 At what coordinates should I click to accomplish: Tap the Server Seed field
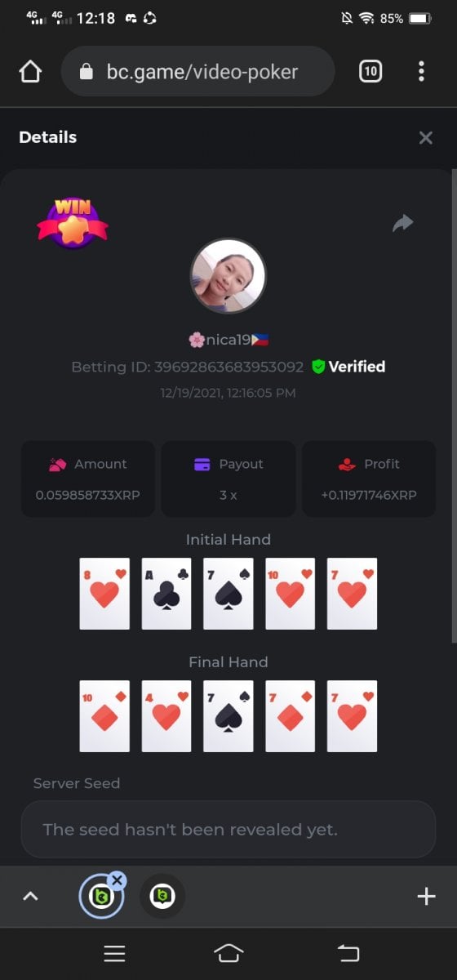pos(228,830)
